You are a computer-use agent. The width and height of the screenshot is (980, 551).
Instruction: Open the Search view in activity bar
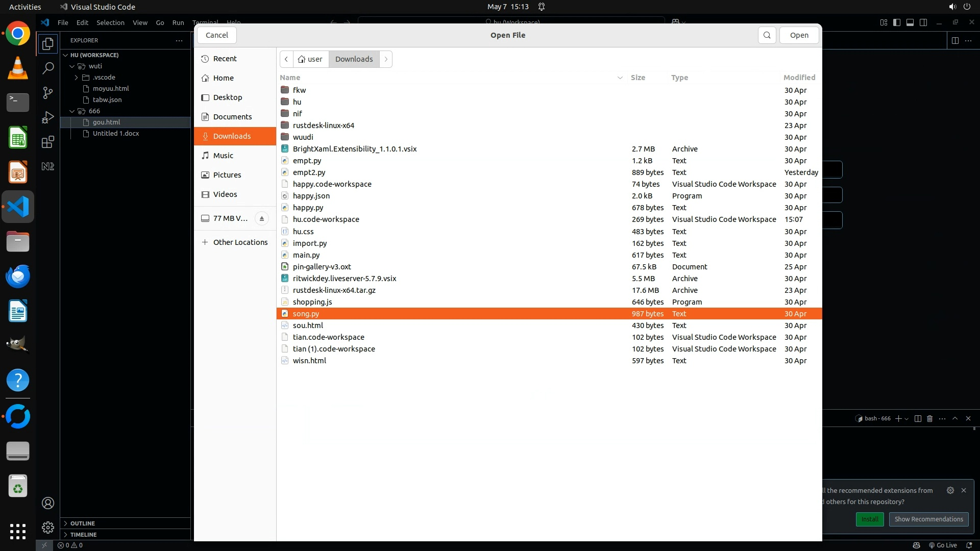pos(48,68)
